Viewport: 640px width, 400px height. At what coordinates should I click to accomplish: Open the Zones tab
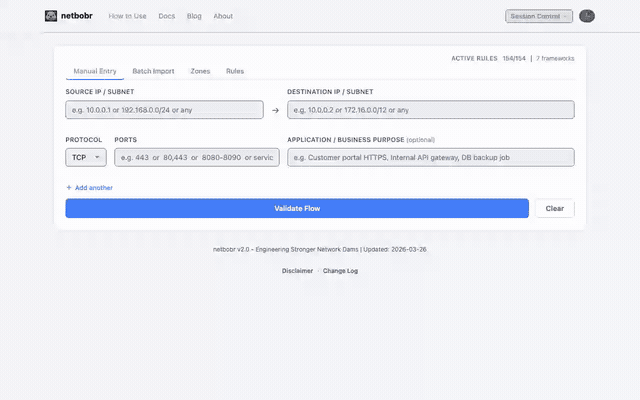pyautogui.click(x=200, y=71)
